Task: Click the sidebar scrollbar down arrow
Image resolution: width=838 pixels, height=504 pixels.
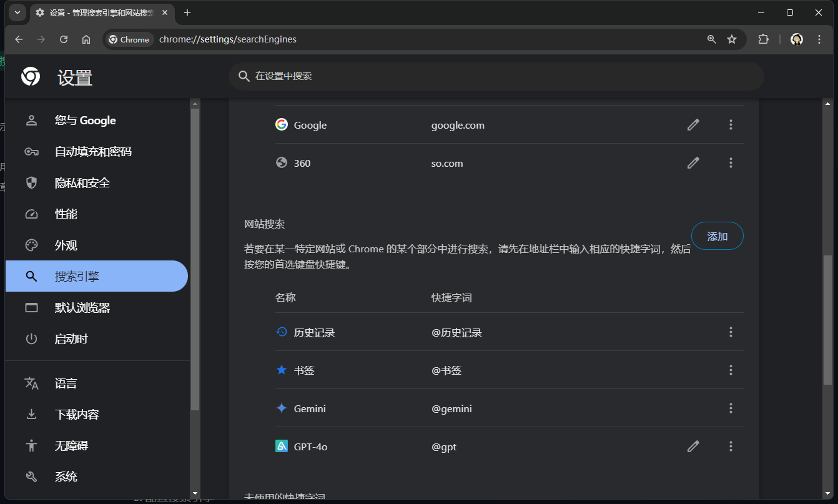Action: (195, 493)
